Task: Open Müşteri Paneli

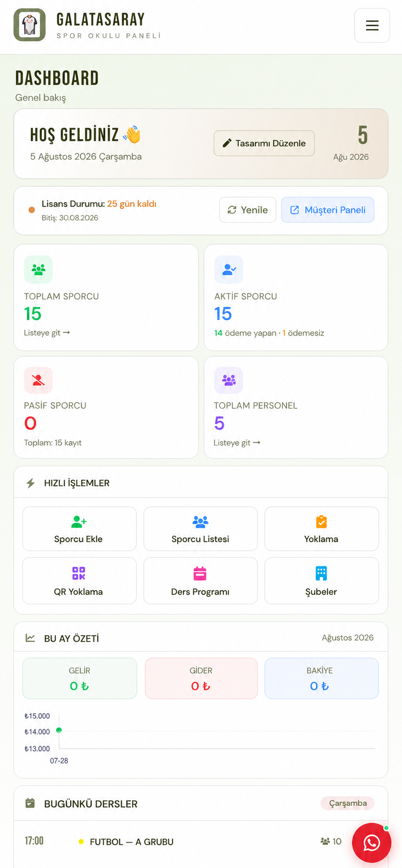Action: [328, 210]
